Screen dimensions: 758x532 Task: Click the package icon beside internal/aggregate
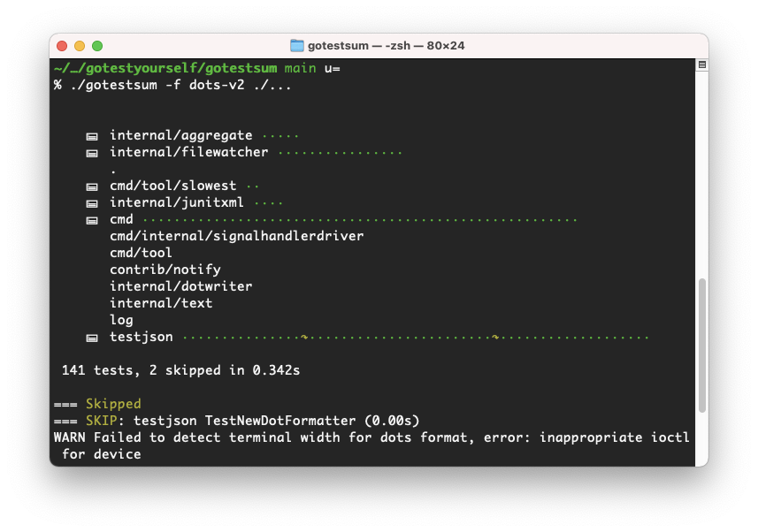[x=92, y=136]
